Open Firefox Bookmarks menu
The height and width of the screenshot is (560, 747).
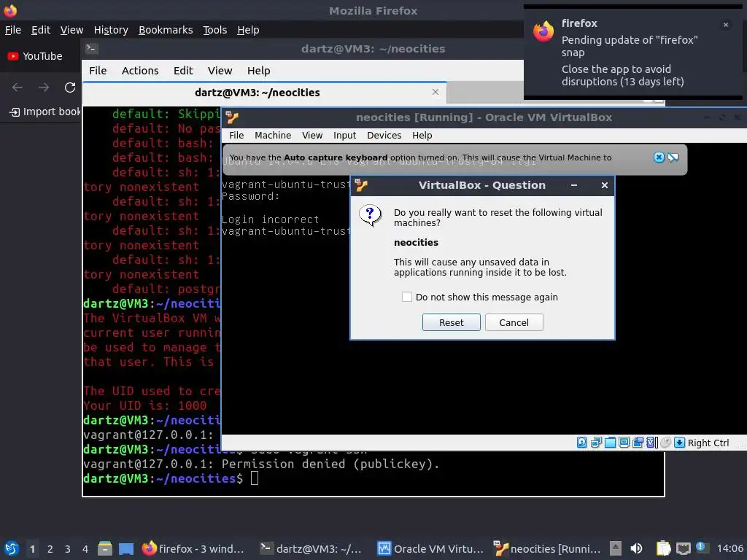pos(166,29)
